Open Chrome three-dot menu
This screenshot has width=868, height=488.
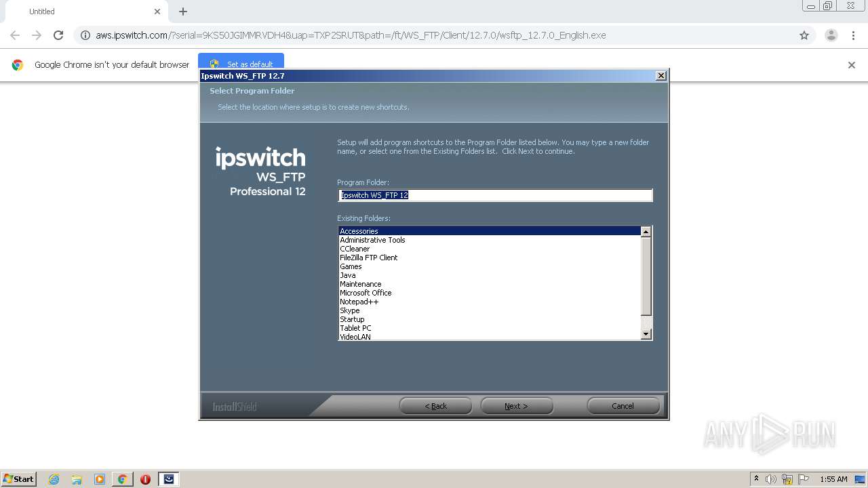coord(853,35)
